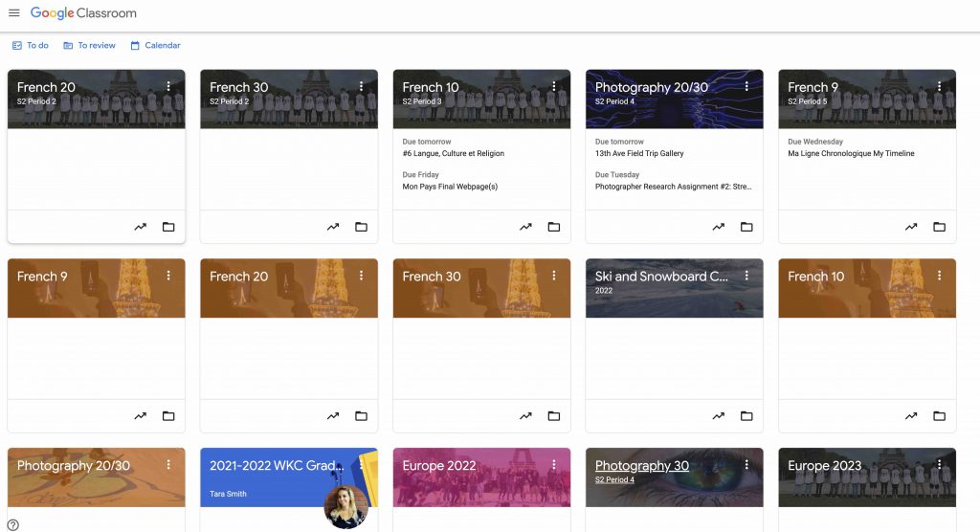Open gradebook for French 20 S2 Period 2
Viewport: 980px width, 532px height.
click(x=140, y=227)
